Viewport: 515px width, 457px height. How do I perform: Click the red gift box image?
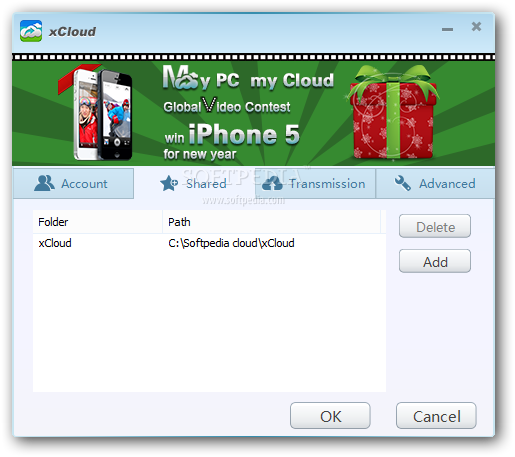pyautogui.click(x=393, y=113)
